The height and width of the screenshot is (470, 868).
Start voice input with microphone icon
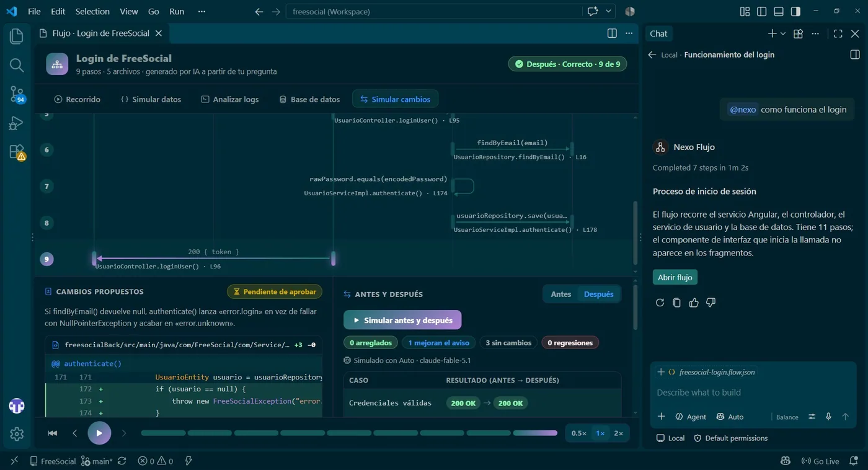[828, 417]
